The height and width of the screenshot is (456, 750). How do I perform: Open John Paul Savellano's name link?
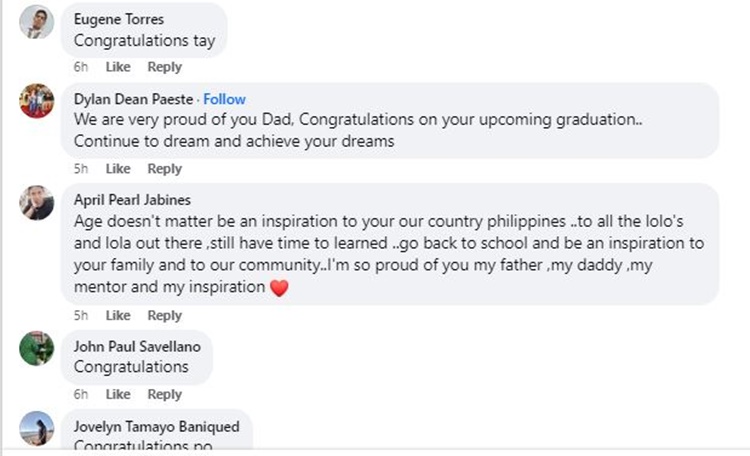[x=137, y=346]
